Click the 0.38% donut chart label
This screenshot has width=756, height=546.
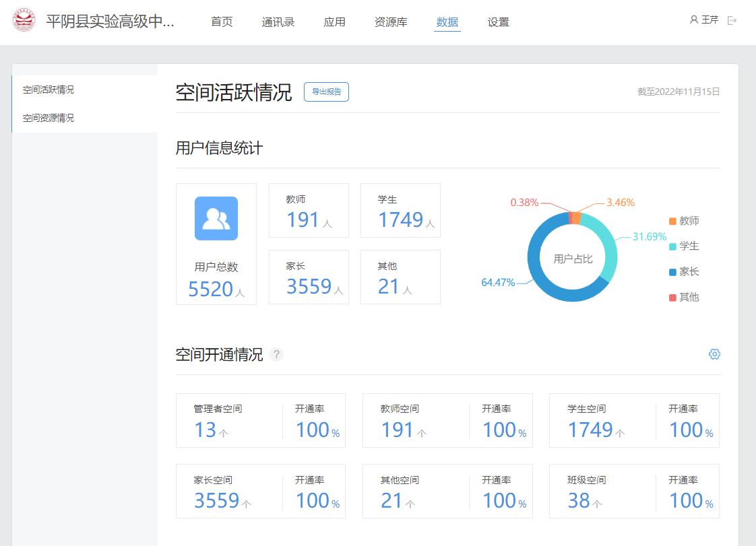(x=525, y=203)
